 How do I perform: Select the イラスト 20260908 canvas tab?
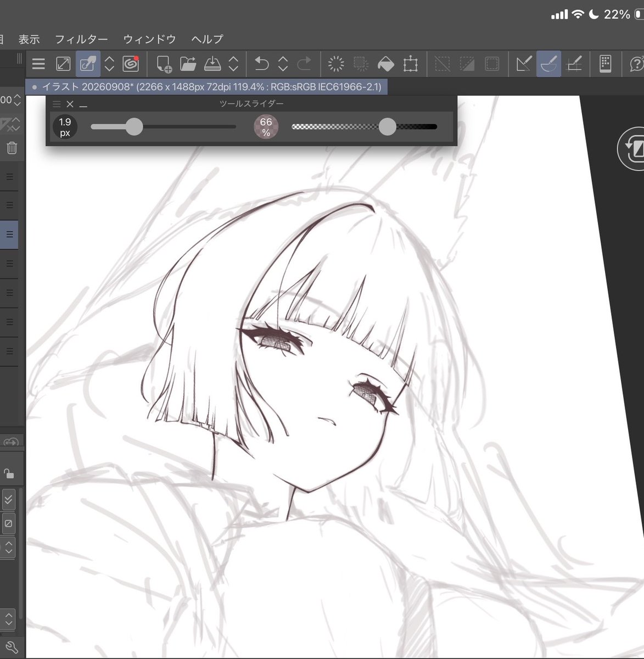[x=206, y=87]
